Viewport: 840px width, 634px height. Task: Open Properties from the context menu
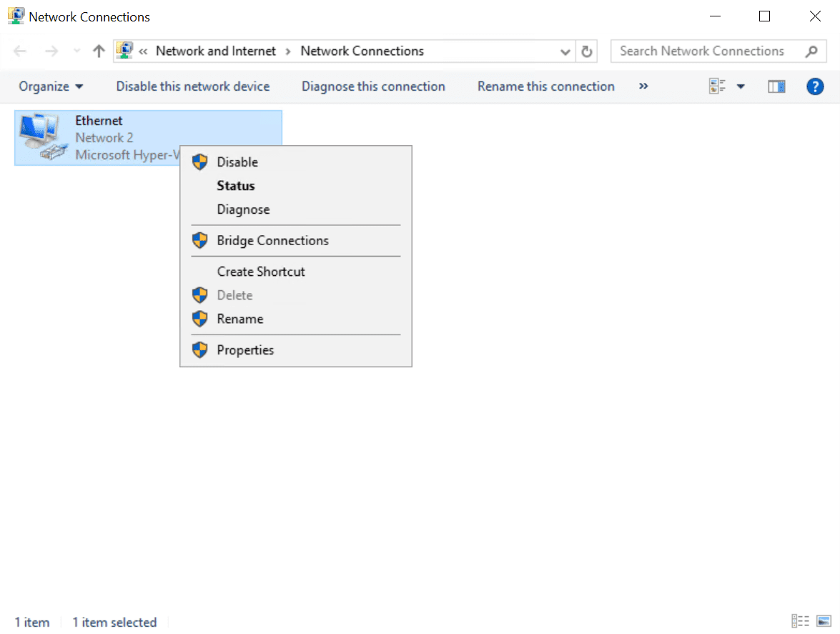296,350
